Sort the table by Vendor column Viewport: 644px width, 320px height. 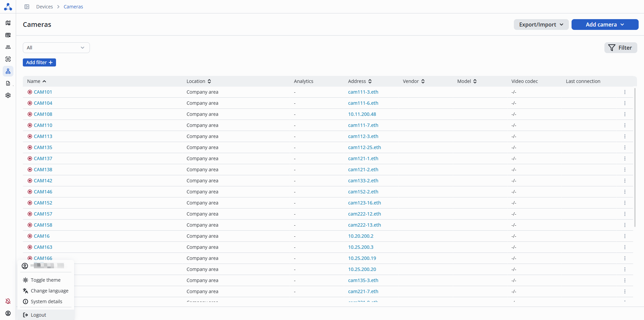click(x=414, y=81)
